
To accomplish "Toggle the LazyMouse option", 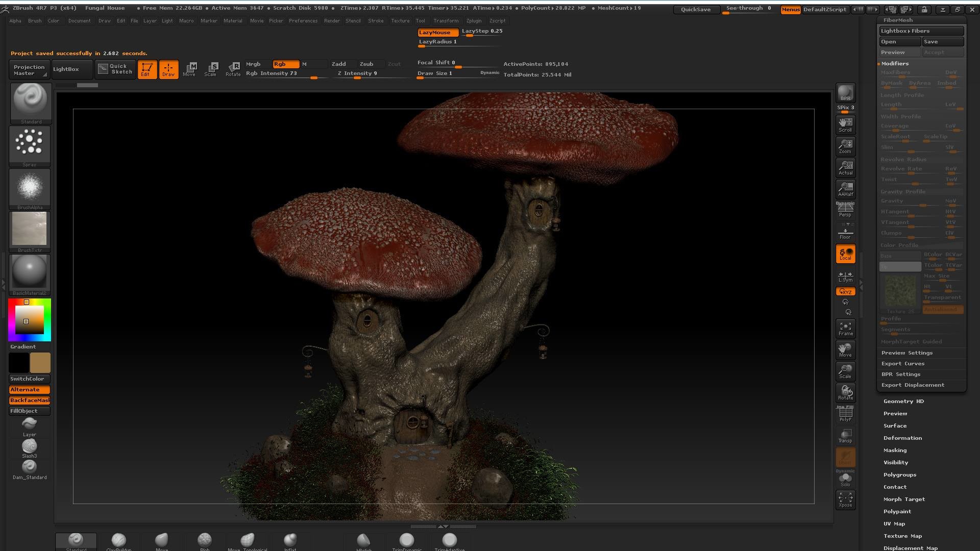I will (x=437, y=33).
